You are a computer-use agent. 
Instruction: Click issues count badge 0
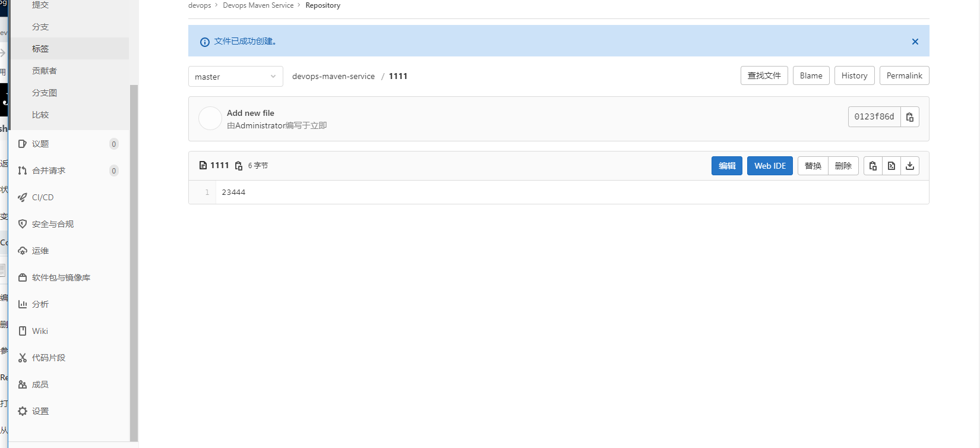point(114,144)
